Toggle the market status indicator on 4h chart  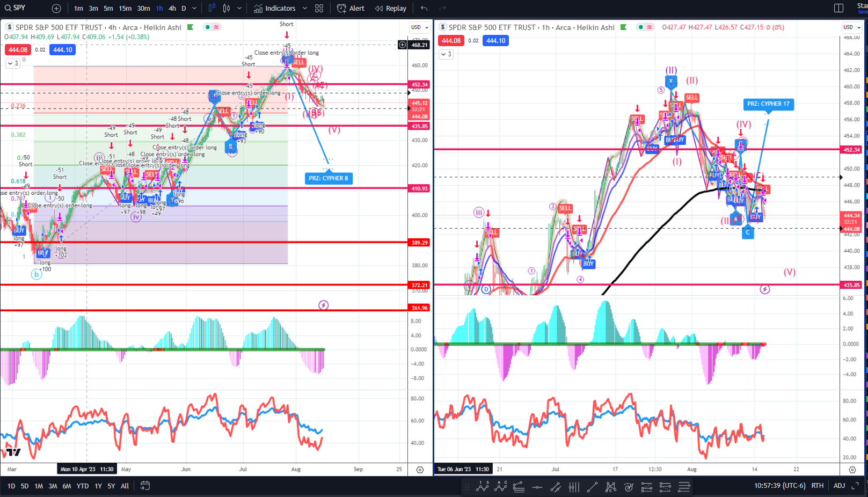pyautogui.click(x=212, y=27)
